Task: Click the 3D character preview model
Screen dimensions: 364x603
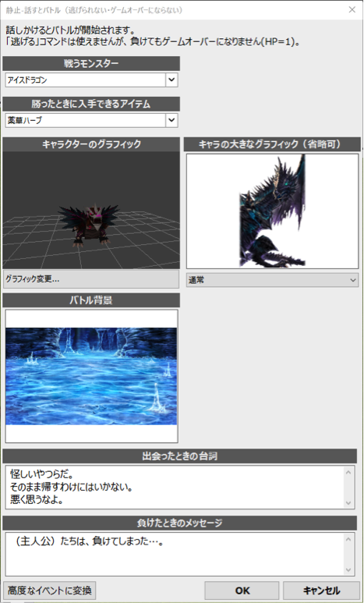Action: coord(89,225)
